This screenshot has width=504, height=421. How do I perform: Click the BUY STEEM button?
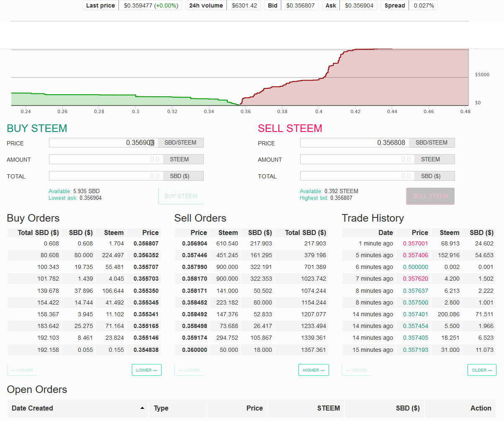tap(181, 196)
